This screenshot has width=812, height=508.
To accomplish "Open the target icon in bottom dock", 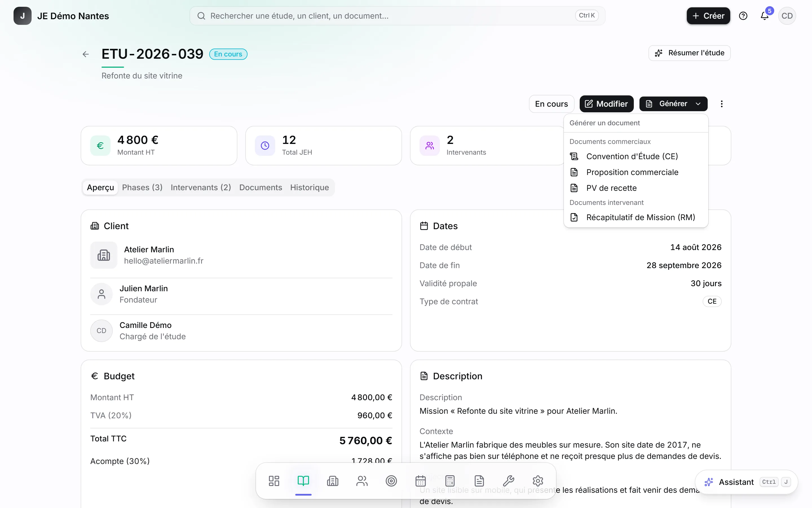I will (391, 481).
